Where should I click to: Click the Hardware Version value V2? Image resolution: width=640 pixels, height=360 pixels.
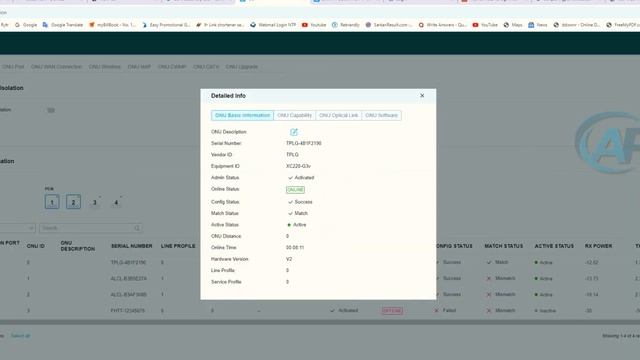[x=289, y=259]
